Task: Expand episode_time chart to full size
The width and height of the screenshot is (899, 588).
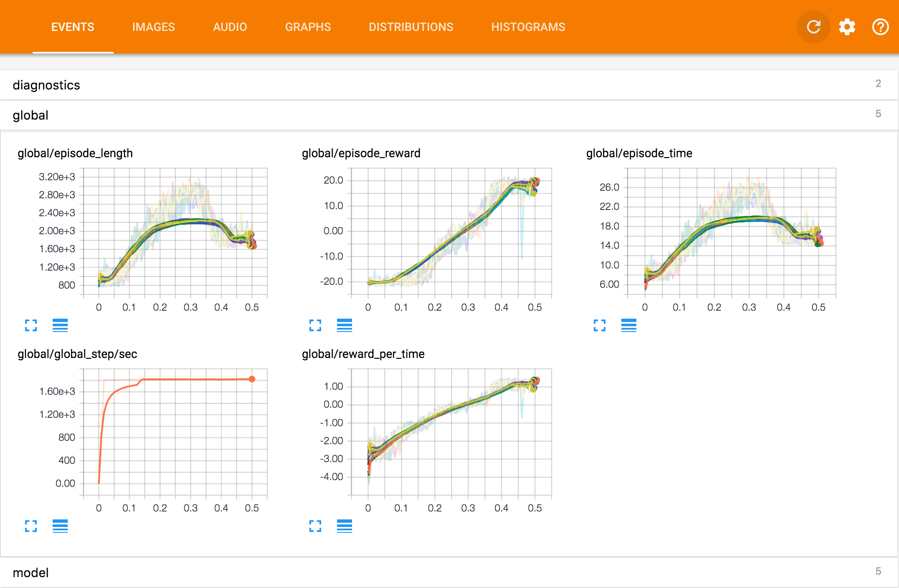Action: point(600,325)
